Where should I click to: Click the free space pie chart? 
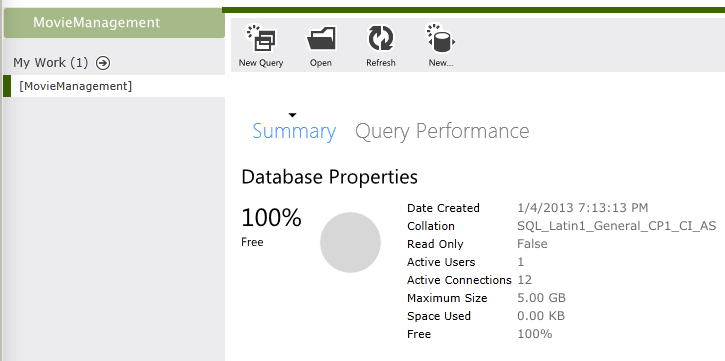tap(350, 242)
